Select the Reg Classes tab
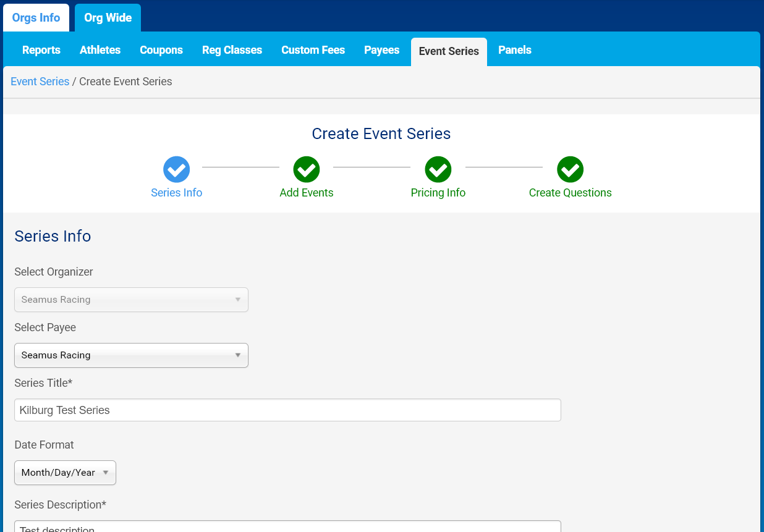This screenshot has height=532, width=764. (232, 50)
